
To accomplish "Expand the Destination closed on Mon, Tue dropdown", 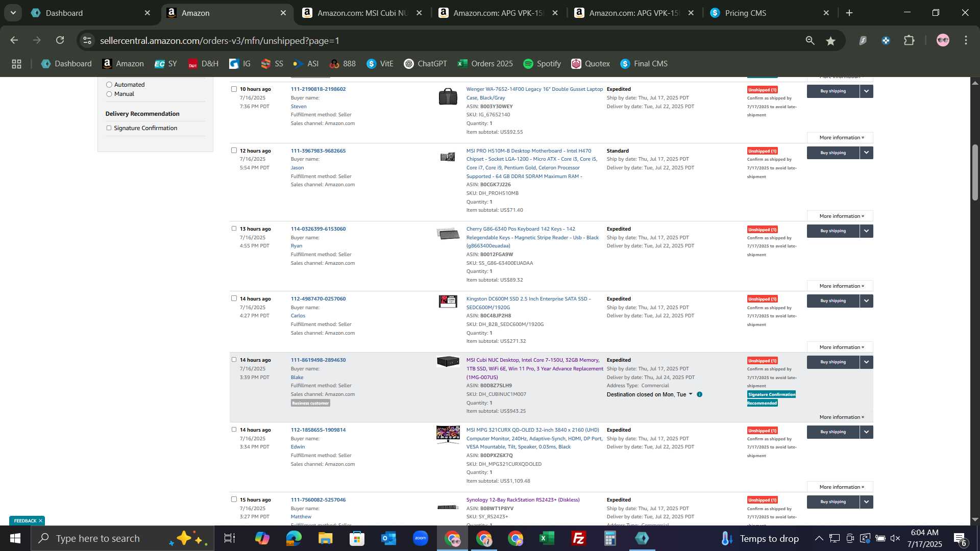I will pos(649,394).
